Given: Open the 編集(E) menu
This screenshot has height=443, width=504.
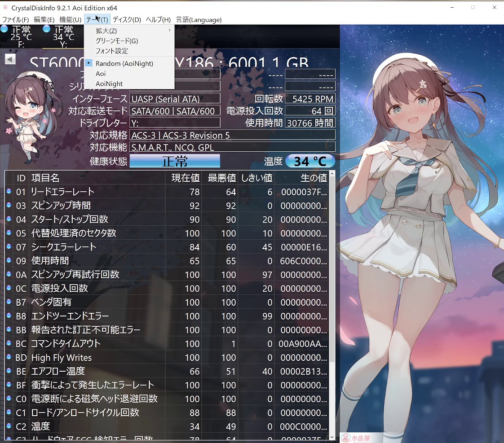Looking at the screenshot, I should pyautogui.click(x=44, y=20).
